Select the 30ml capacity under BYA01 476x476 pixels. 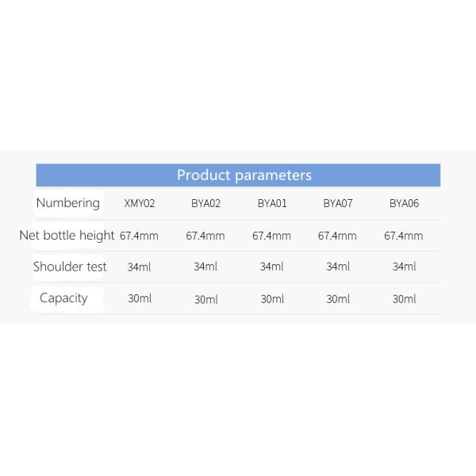(x=272, y=299)
